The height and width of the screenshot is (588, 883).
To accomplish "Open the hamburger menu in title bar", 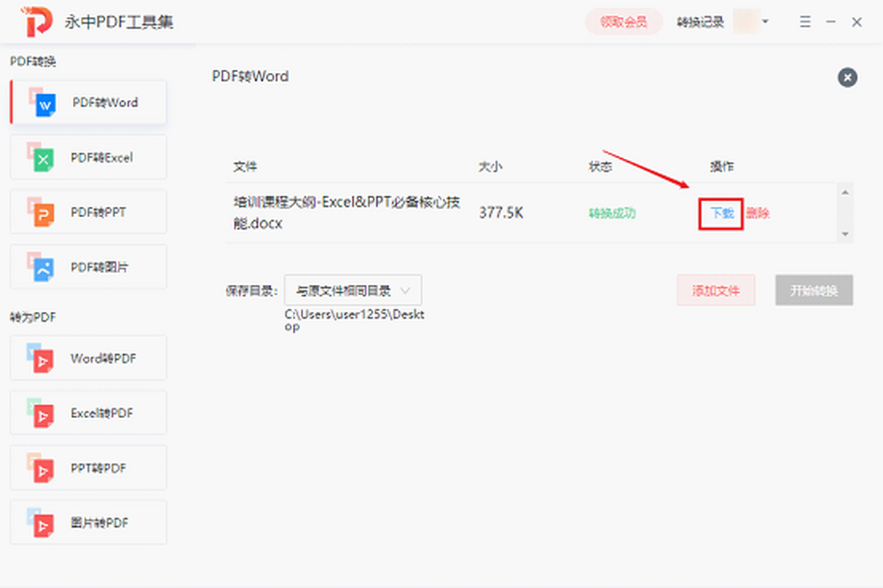I will coord(806,22).
